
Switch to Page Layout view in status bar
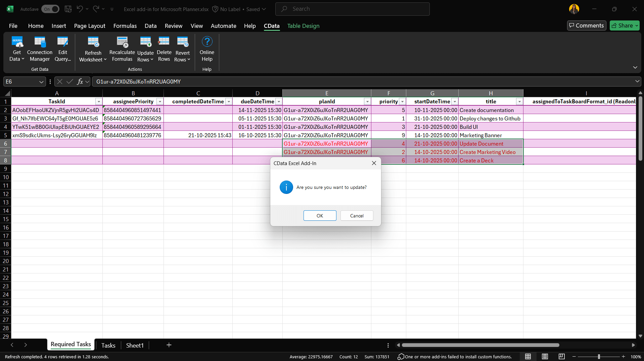(x=545, y=357)
